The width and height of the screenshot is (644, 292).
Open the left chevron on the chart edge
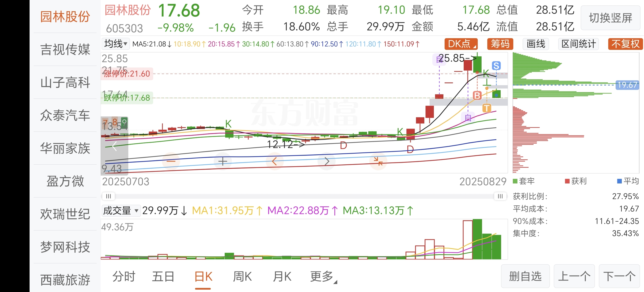point(114,146)
